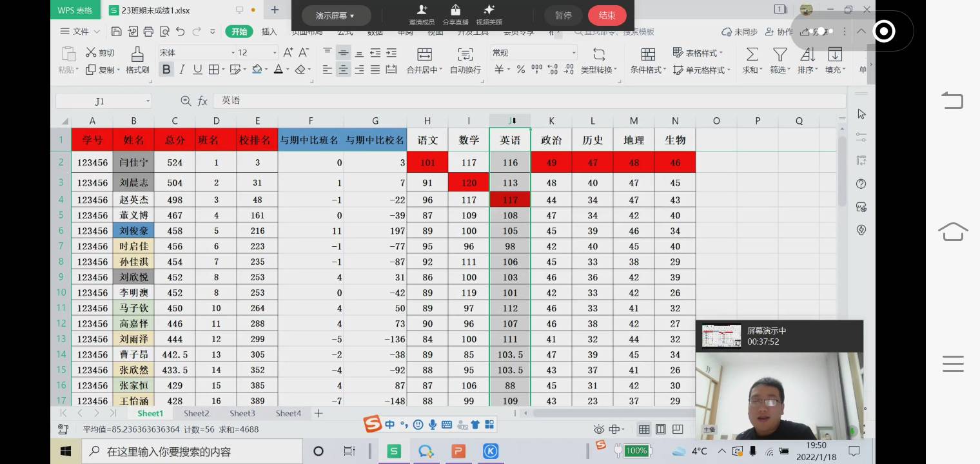Click the Sort (排序) icon
980x464 pixels.
coord(807,54)
